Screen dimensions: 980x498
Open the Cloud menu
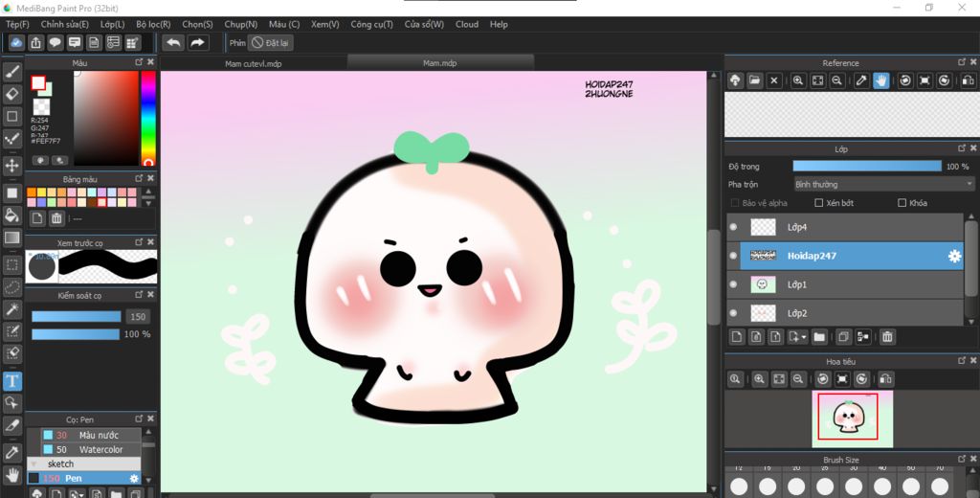click(467, 24)
